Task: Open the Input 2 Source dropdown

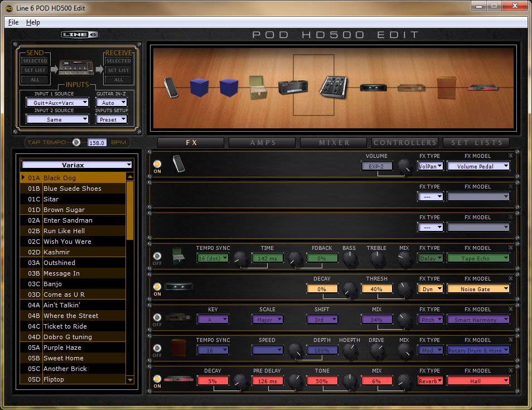Action: [57, 119]
